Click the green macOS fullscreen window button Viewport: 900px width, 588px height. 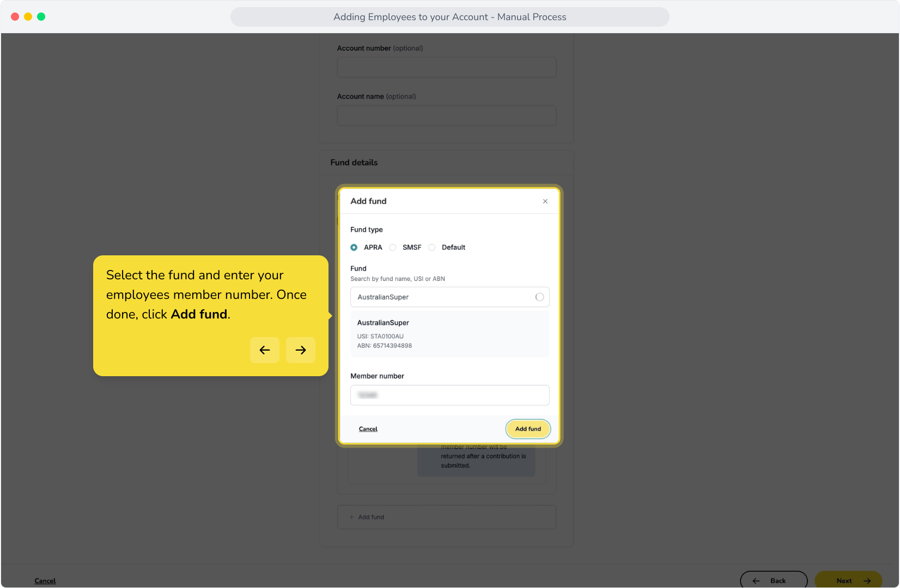(41, 17)
